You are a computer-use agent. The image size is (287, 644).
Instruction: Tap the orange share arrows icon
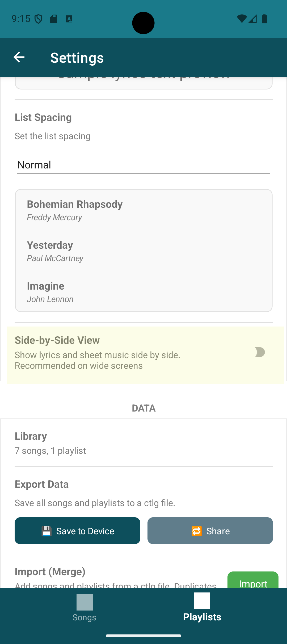coord(197,531)
